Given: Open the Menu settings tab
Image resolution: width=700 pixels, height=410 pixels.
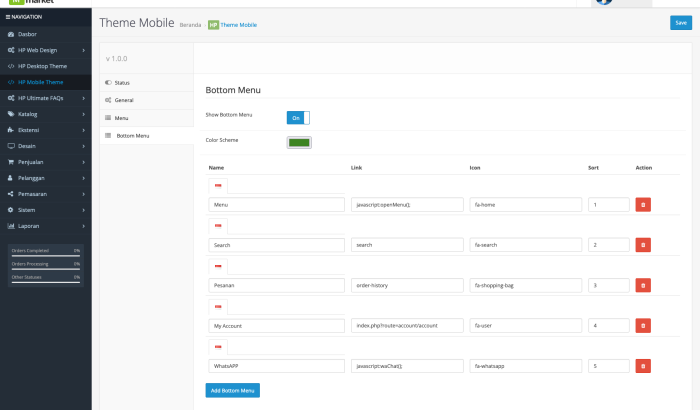Looking at the screenshot, I should click(x=146, y=118).
